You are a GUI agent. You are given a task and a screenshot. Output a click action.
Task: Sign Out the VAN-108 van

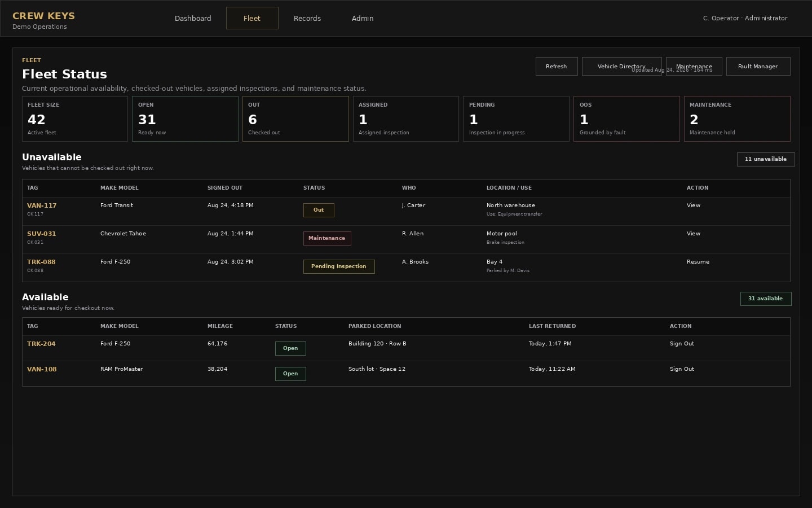coord(682,369)
